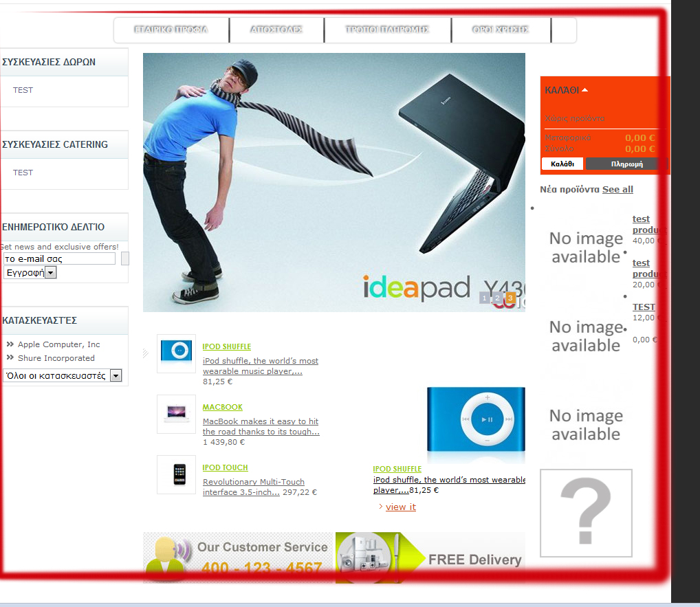The width and height of the screenshot is (700, 607).
Task: Open the Shure Incorporated manufacturer link
Action: click(56, 358)
